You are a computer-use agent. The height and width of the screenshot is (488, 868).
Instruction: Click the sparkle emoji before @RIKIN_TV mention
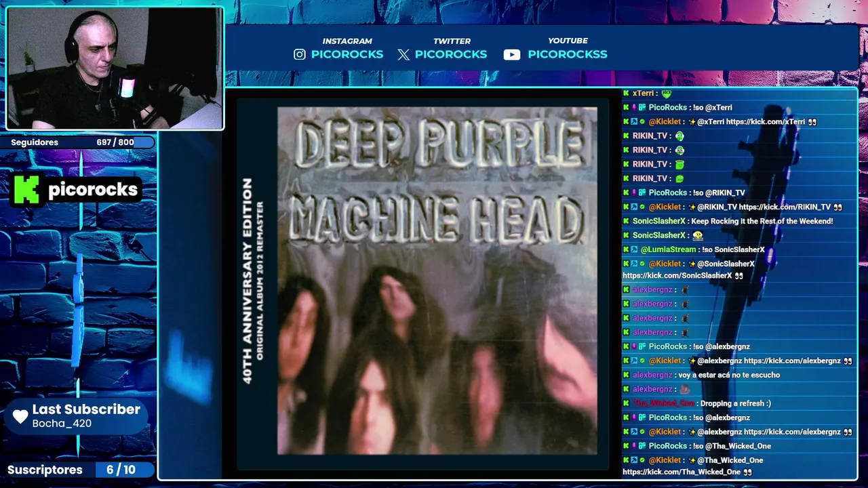[x=692, y=207]
